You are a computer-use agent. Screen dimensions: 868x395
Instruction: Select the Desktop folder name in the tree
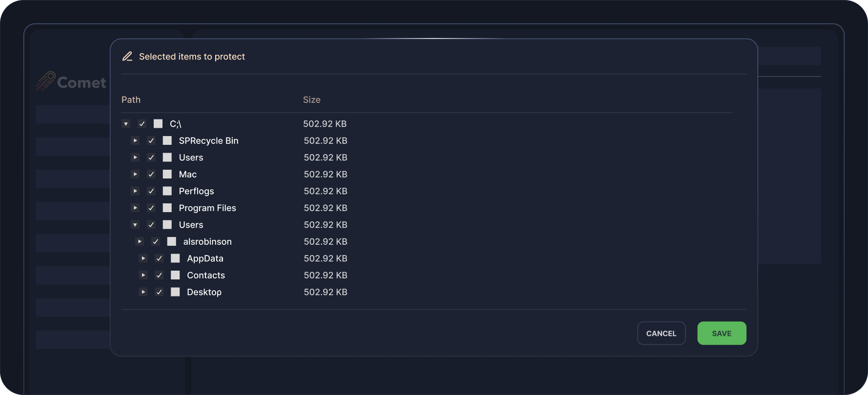click(204, 292)
